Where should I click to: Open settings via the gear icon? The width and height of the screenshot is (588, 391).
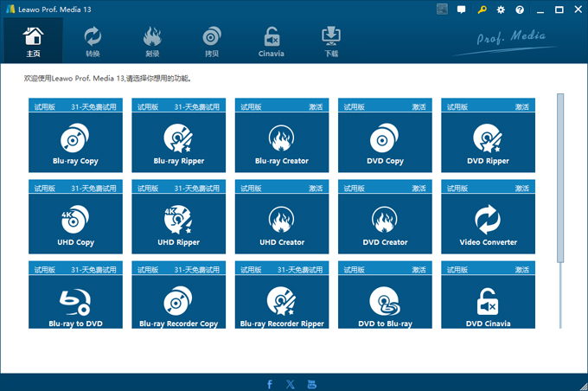501,10
